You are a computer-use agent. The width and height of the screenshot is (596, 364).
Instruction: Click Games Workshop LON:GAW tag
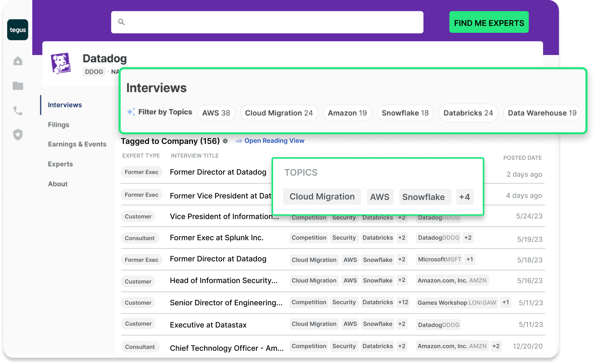(x=457, y=303)
